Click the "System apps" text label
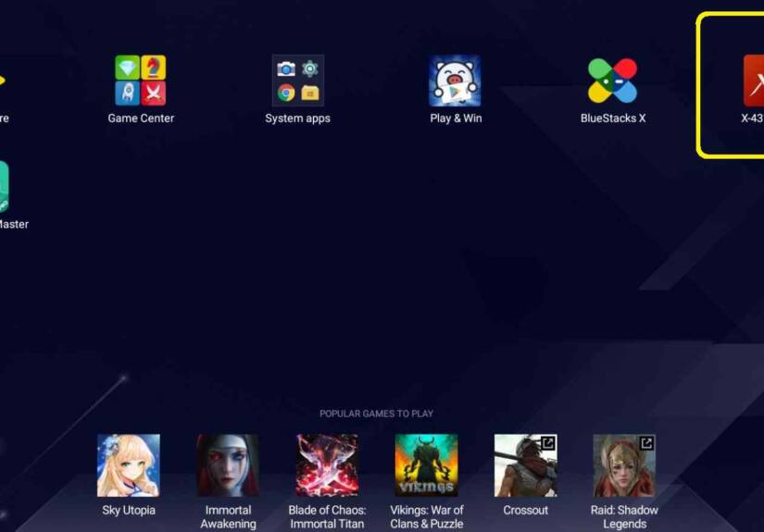Image resolution: width=764 pixels, height=532 pixels. [297, 118]
